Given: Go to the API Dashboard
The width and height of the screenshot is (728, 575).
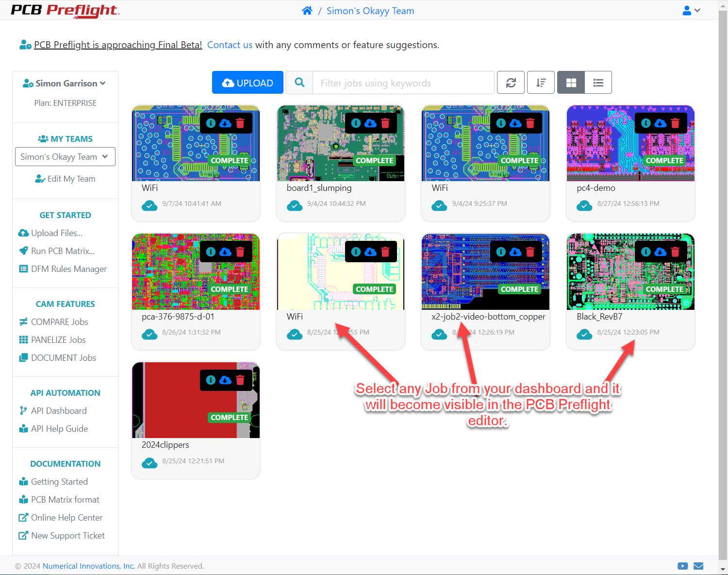Looking at the screenshot, I should coord(53,411).
